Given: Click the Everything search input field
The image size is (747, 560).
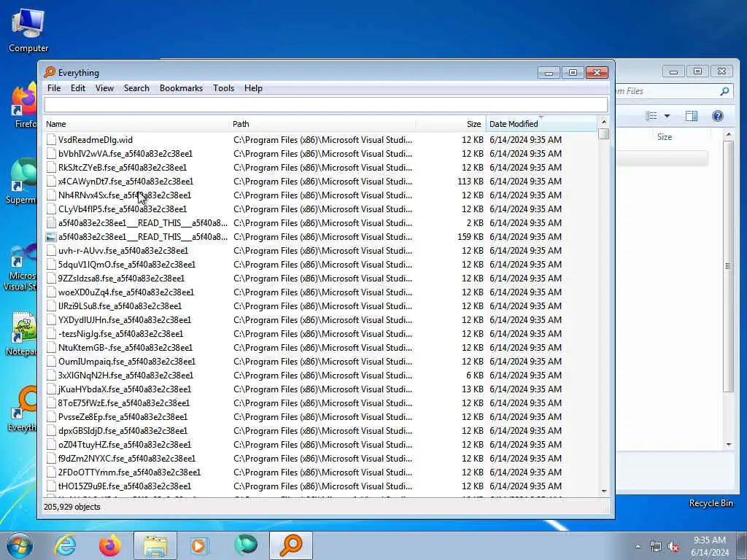Looking at the screenshot, I should (326, 105).
